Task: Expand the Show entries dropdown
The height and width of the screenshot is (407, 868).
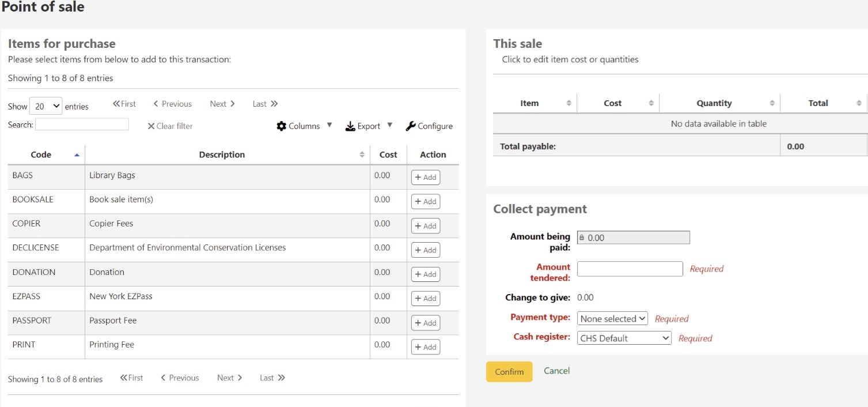Action: tap(46, 106)
